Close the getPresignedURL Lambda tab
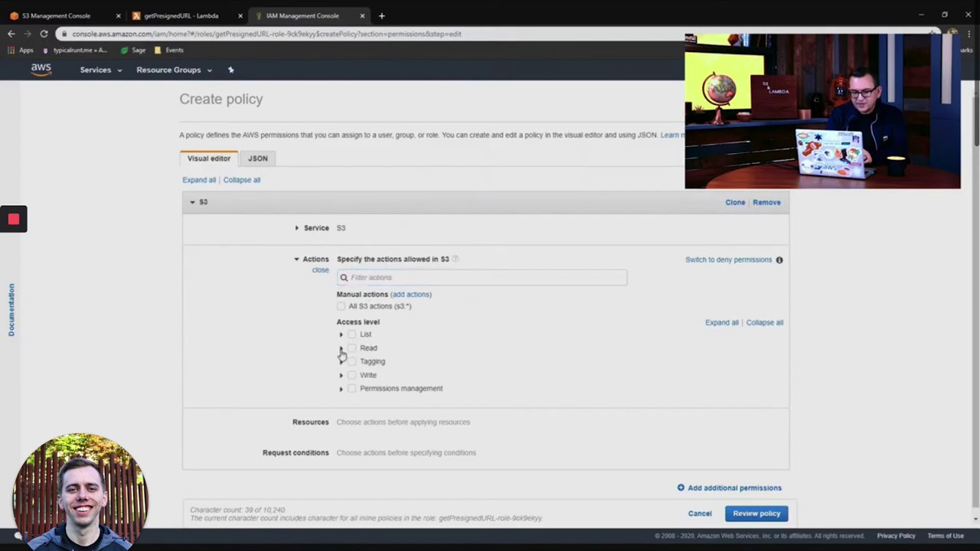Screen dimensions: 980x551 click(x=240, y=15)
